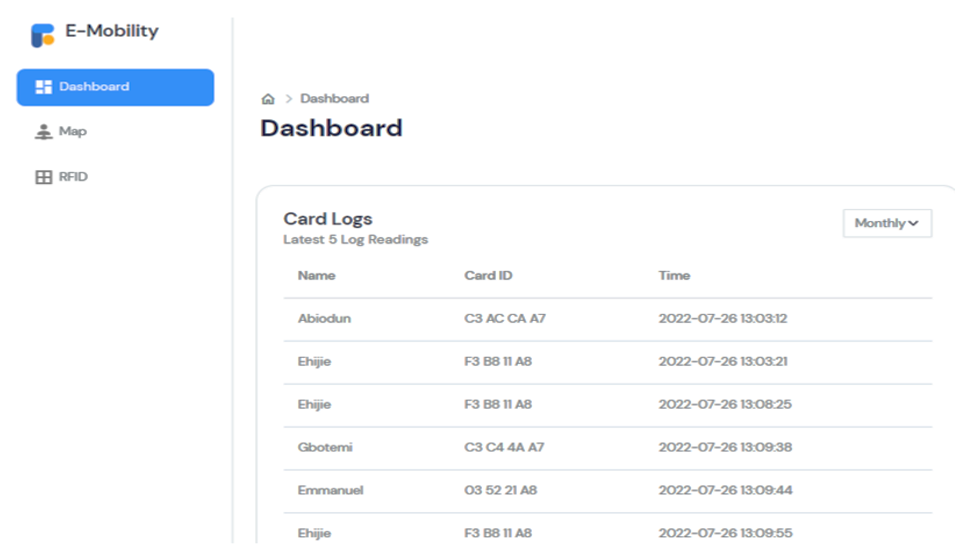
Task: Click the Map person-pin icon
Action: click(43, 132)
